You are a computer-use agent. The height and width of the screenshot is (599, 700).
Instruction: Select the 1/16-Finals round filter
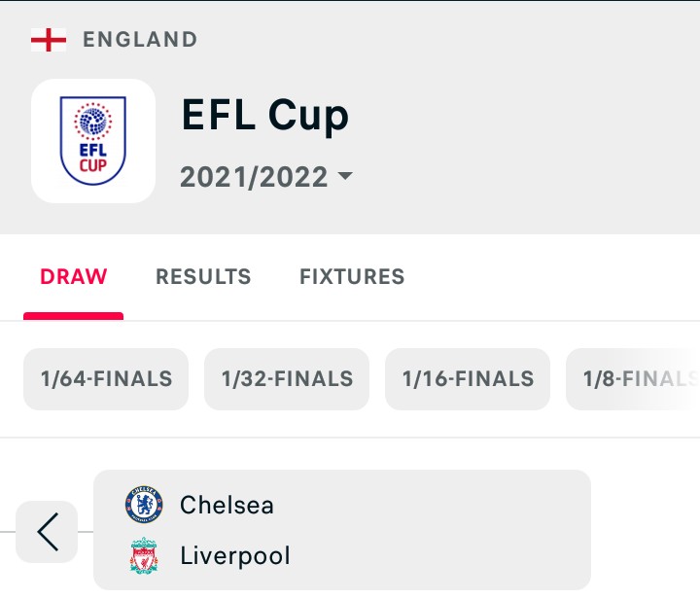468,379
